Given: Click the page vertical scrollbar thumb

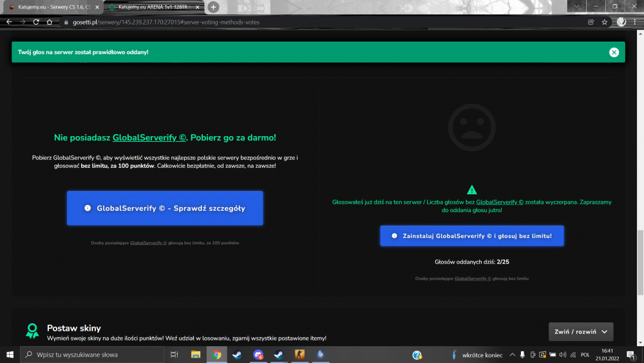Looking at the screenshot, I should 640,262.
